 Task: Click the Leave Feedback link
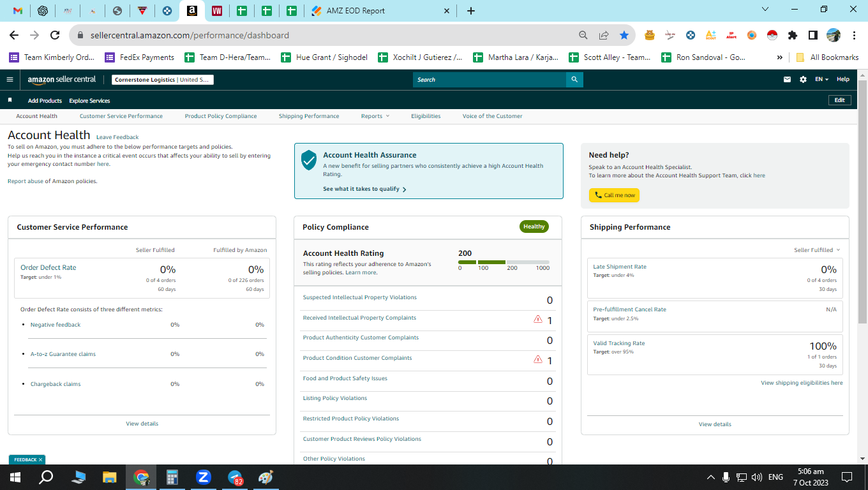[117, 137]
